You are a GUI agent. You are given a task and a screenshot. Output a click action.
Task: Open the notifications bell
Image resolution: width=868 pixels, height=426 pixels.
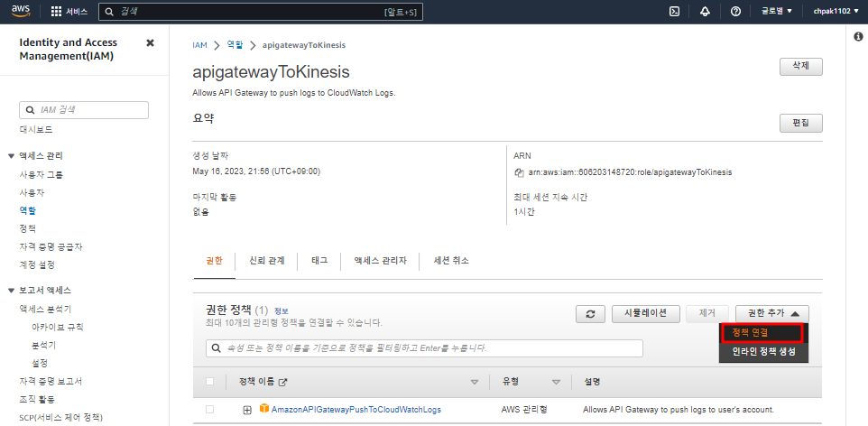(x=705, y=12)
